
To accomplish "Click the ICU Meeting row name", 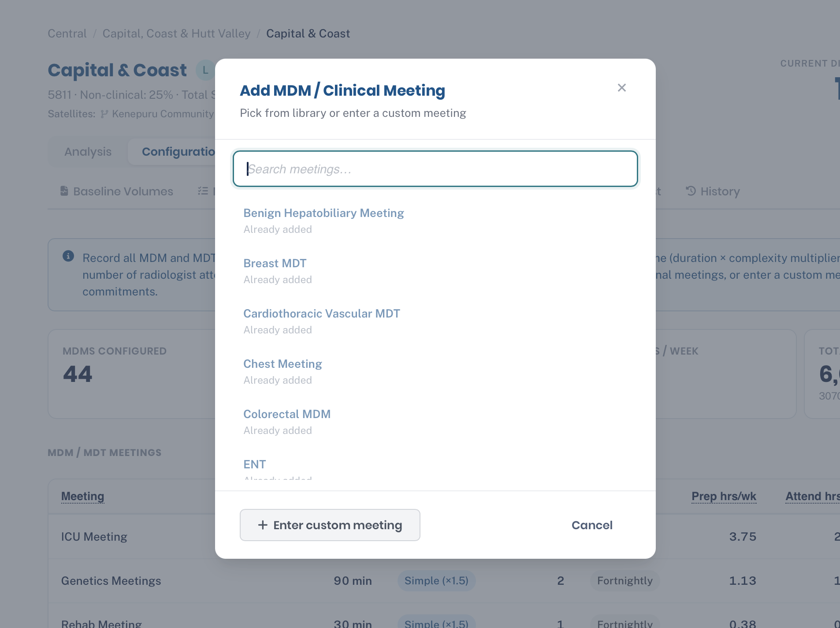I will tap(94, 537).
